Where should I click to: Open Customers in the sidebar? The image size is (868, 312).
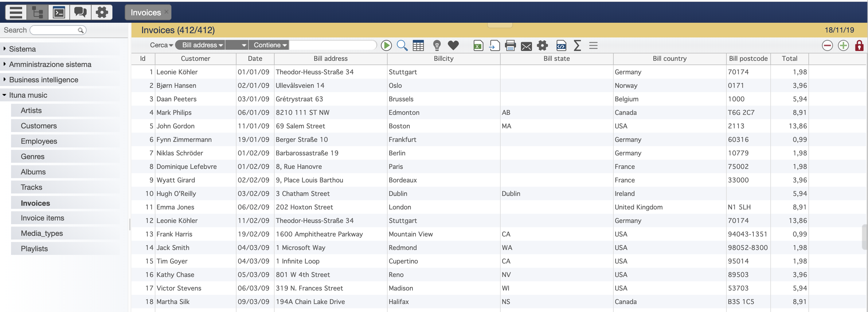pyautogui.click(x=65, y=126)
